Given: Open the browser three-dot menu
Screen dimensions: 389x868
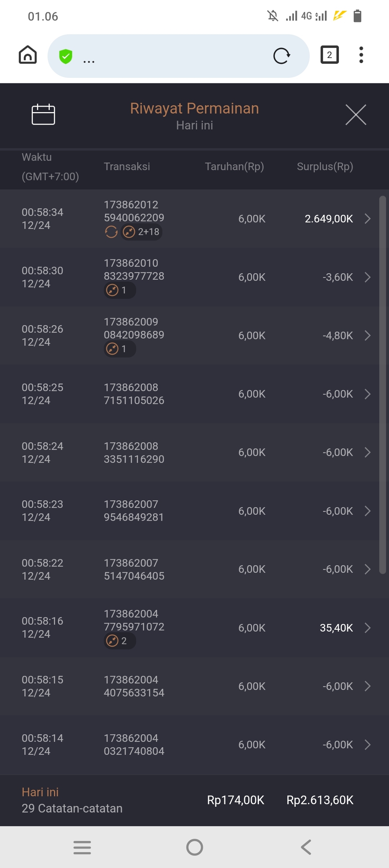Looking at the screenshot, I should [361, 55].
